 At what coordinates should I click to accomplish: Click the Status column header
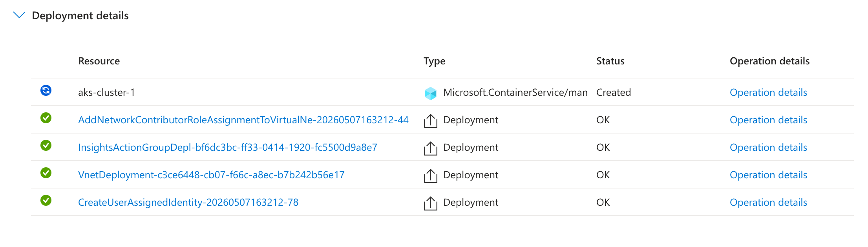(x=610, y=61)
